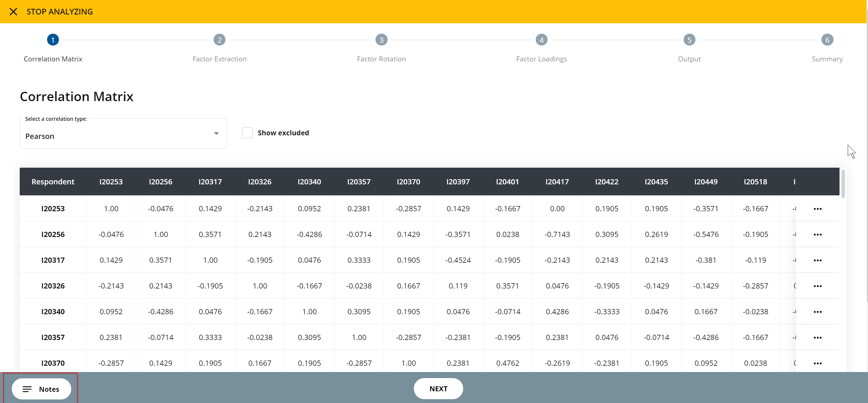Click the 0.00 cell in row I20253
Image resolution: width=868 pixels, height=403 pixels.
point(557,208)
